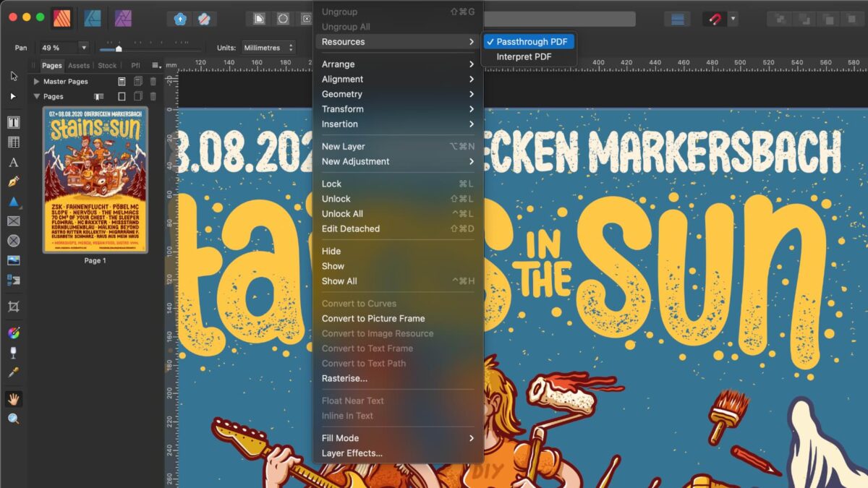868x488 pixels.
Task: Open the Units Millimetres dropdown
Action: click(269, 48)
